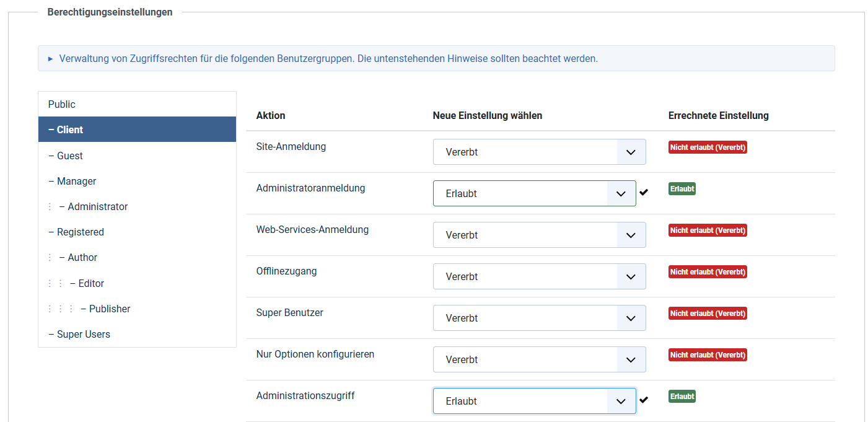
Task: Open the Site-Anmeldung setting dropdown
Action: click(x=539, y=152)
